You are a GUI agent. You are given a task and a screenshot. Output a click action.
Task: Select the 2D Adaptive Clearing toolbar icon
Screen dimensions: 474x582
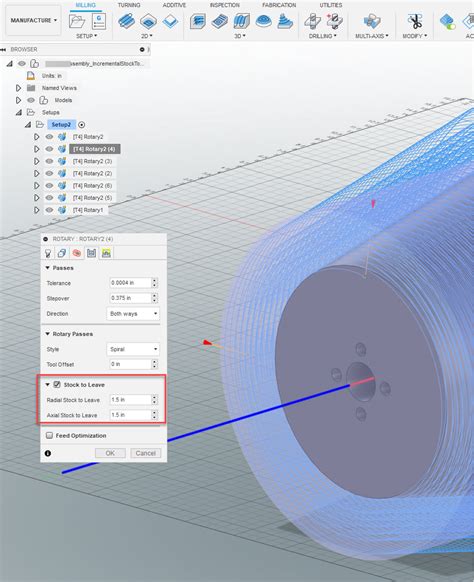126,22
